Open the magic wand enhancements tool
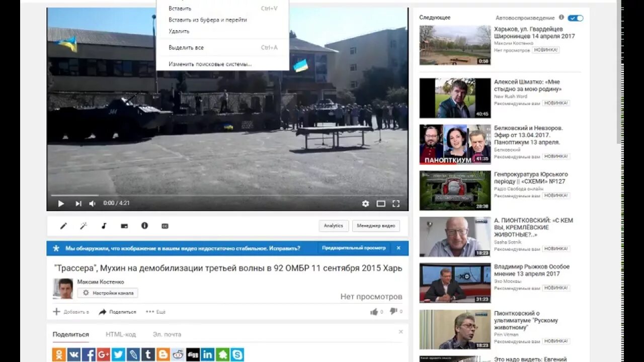Screen dimensions: 644x362 (x=84, y=226)
